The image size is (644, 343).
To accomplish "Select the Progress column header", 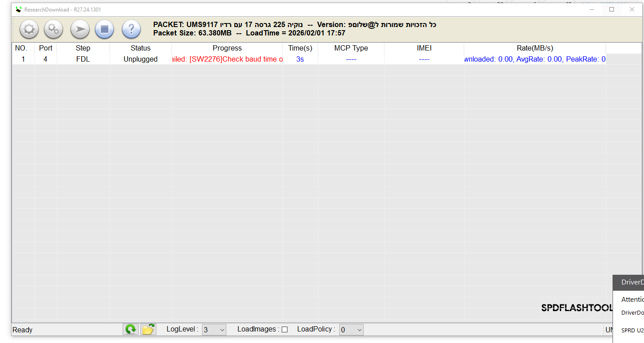I will [x=227, y=48].
